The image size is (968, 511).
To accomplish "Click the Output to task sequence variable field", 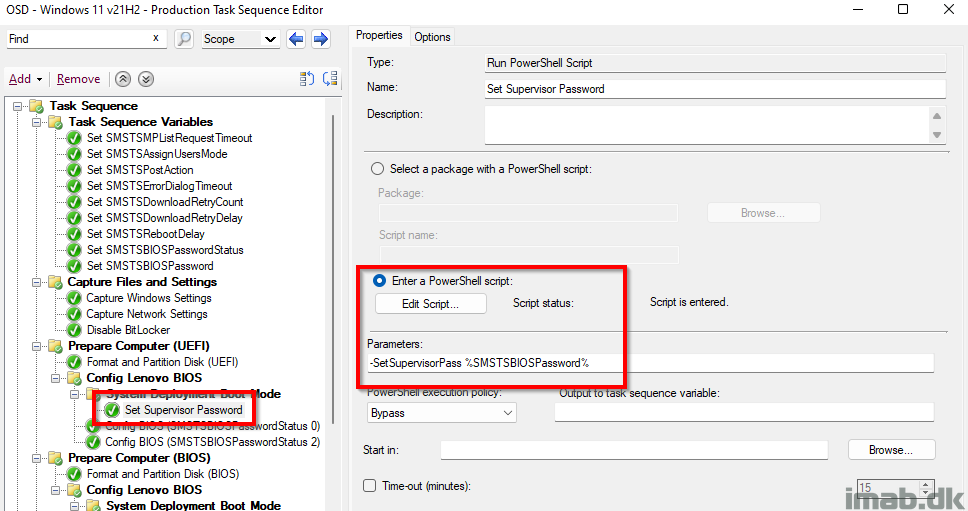I will pyautogui.click(x=745, y=413).
